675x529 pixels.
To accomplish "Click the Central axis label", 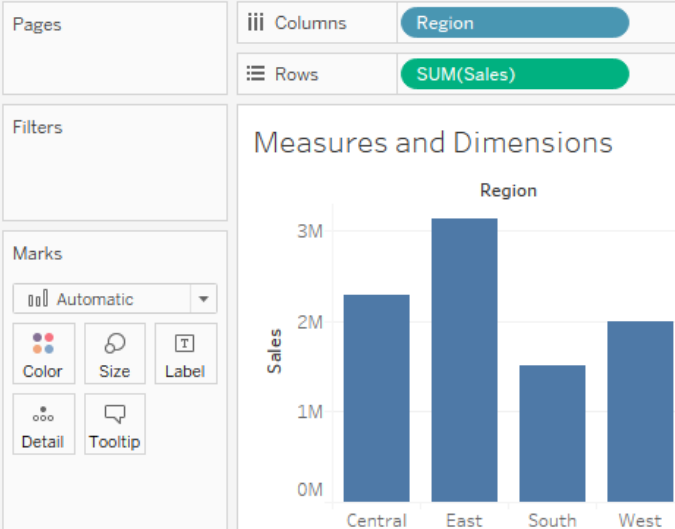I will pyautogui.click(x=377, y=520).
